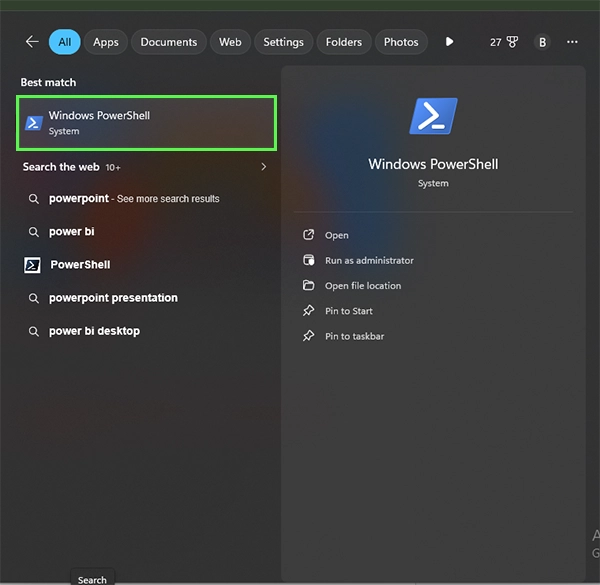Click large PowerShell icon in preview pane
600x585 pixels.
pos(433,116)
